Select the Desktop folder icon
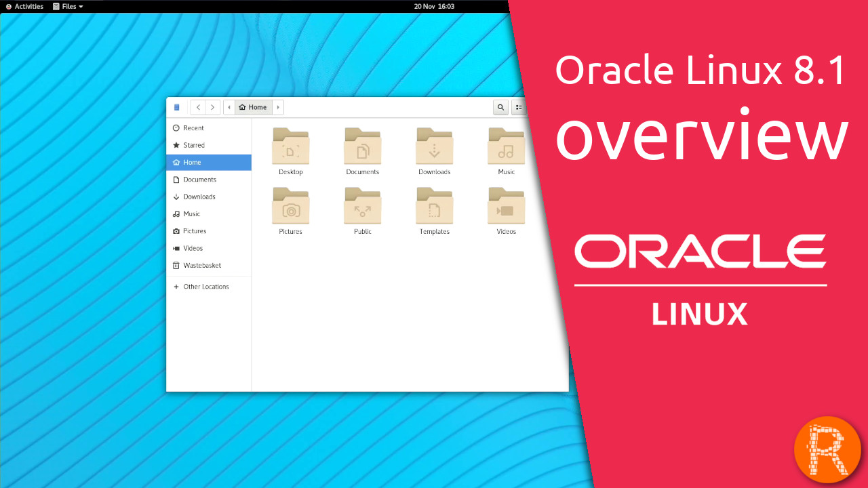 click(291, 146)
